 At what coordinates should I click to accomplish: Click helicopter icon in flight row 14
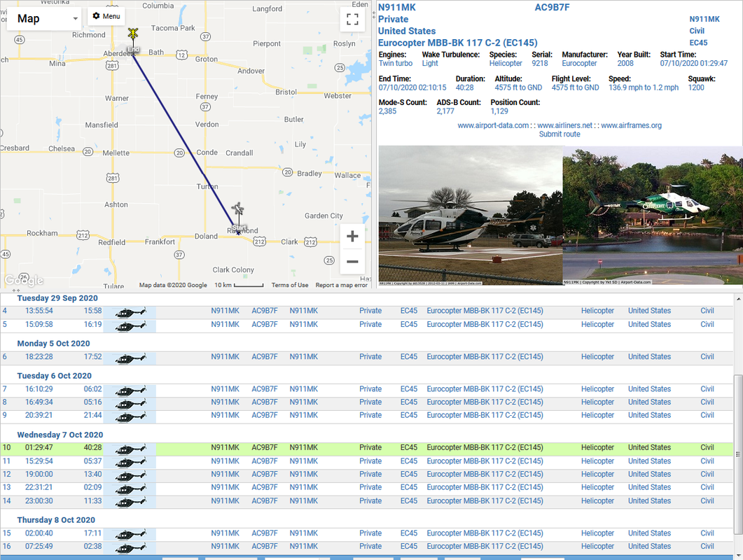tap(130, 502)
